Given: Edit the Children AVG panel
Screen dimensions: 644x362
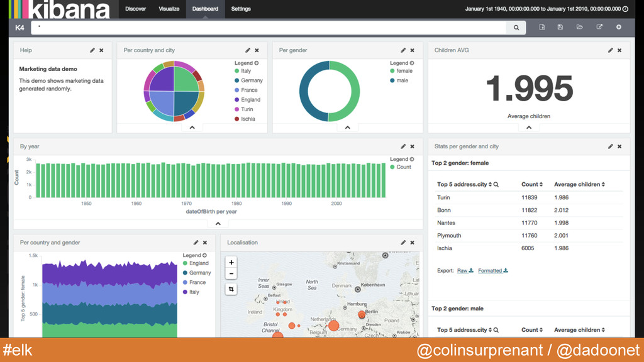Looking at the screenshot, I should [610, 50].
